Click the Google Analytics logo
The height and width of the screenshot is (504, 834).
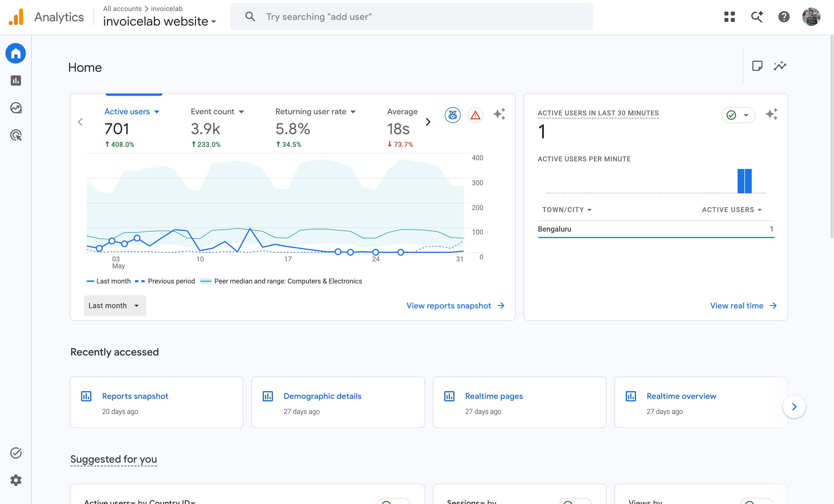coord(16,17)
